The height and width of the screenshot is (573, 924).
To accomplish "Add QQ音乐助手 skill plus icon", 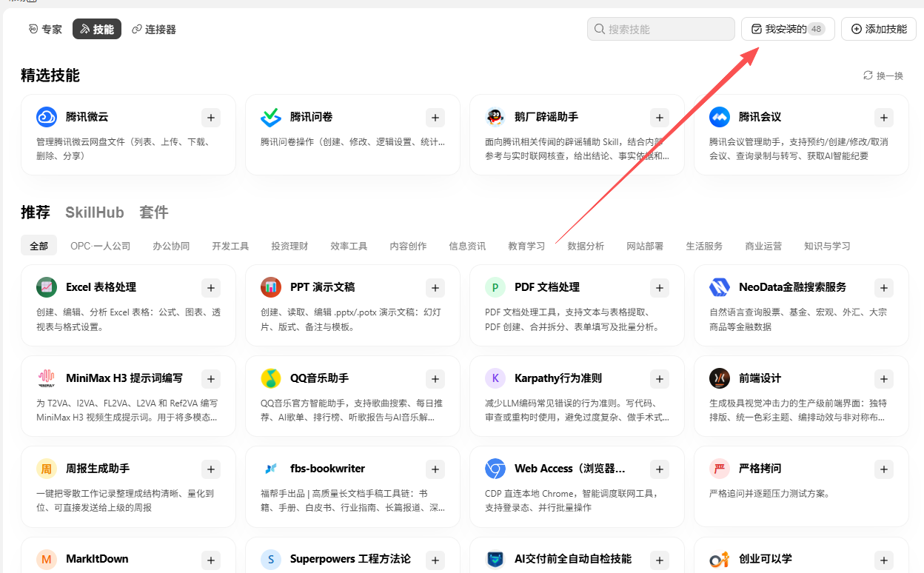I will 435,378.
